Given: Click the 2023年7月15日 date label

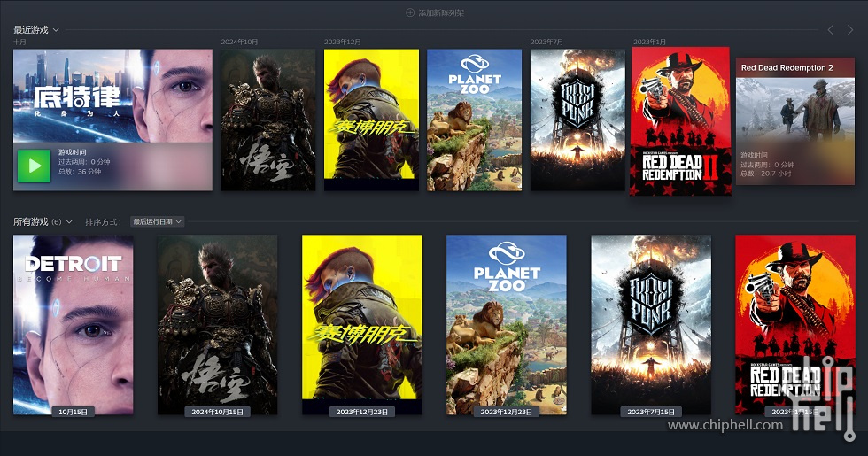Looking at the screenshot, I should pyautogui.click(x=651, y=412).
